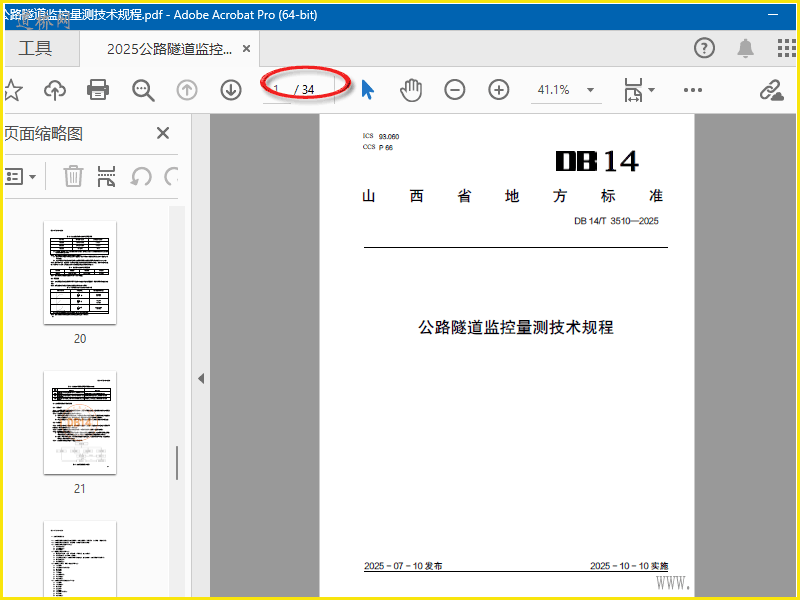The width and height of the screenshot is (800, 600).
Task: Rotate page counterclockwise in thumbnails panel
Action: [x=141, y=177]
